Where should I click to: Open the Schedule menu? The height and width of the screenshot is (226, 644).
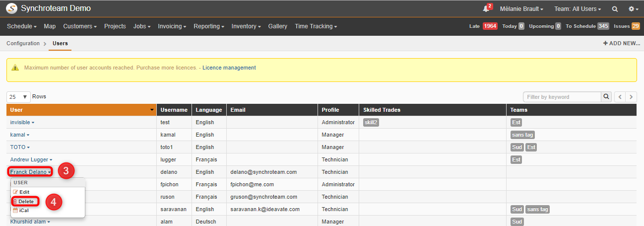[22, 26]
